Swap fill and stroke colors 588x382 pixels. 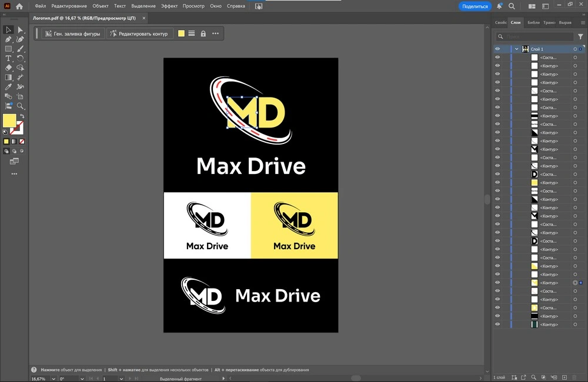[22, 116]
